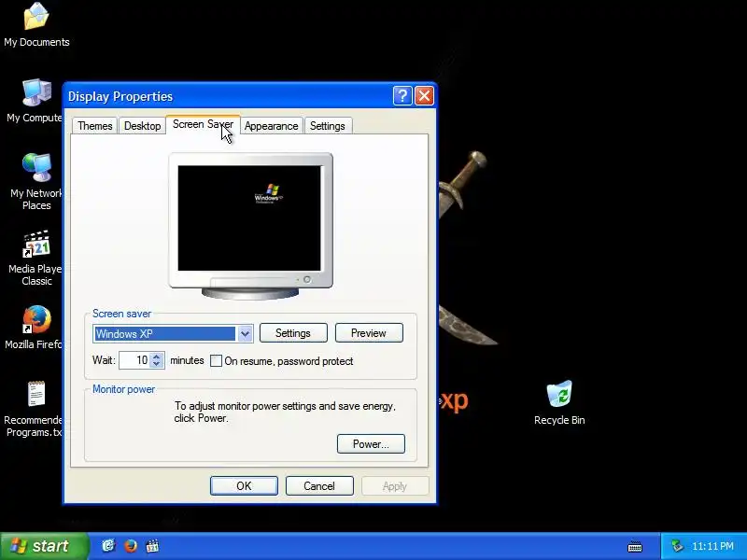Click the Wait minutes input field
747x560 pixels.
134,360
